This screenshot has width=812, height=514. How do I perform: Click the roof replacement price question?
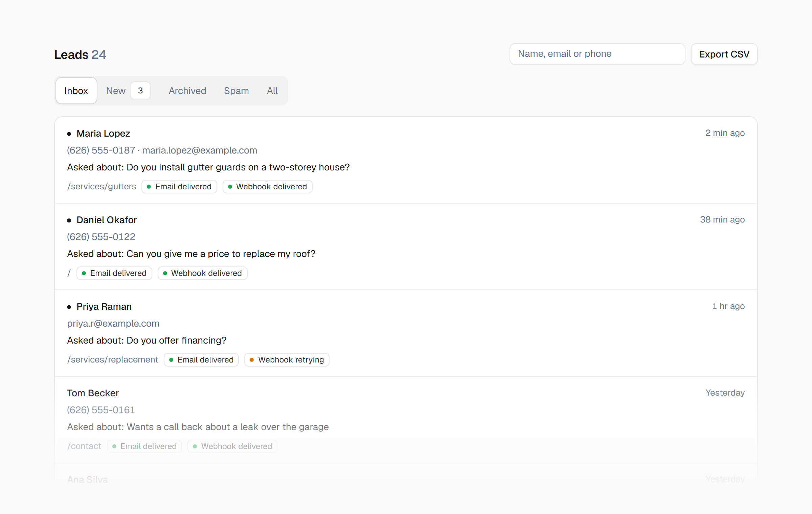(191, 254)
